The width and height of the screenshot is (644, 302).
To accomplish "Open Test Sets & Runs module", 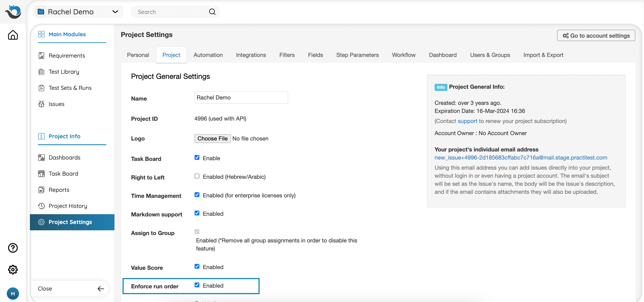I will (70, 88).
